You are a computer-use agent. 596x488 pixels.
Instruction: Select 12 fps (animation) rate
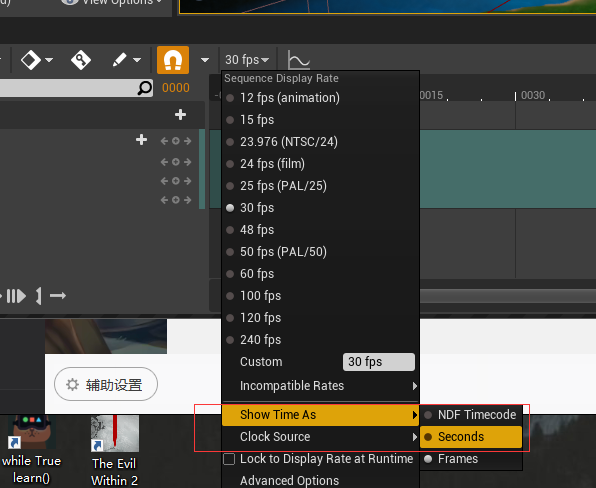coord(320,98)
